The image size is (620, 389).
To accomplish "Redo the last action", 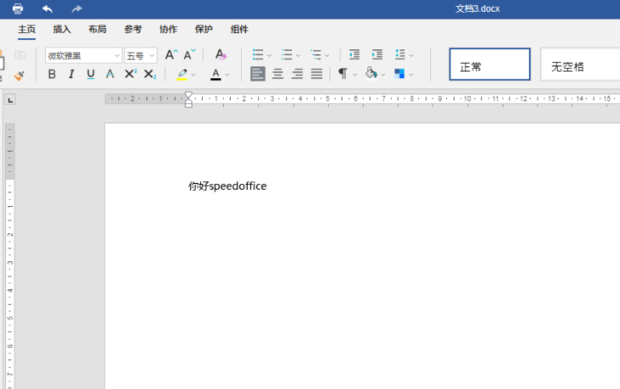I will [77, 9].
